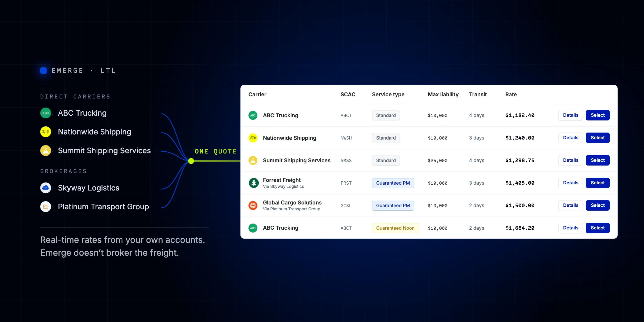Click the Guaranteed Noon badge

click(x=395, y=228)
